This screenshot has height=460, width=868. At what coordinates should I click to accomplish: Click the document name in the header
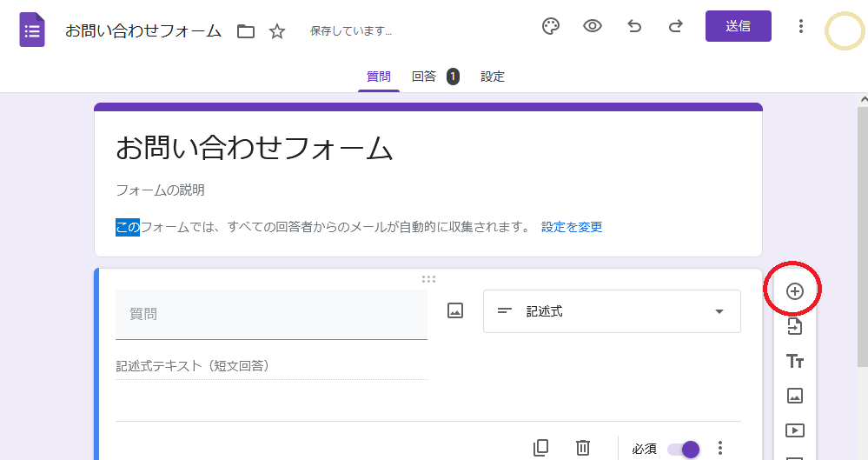(x=143, y=31)
